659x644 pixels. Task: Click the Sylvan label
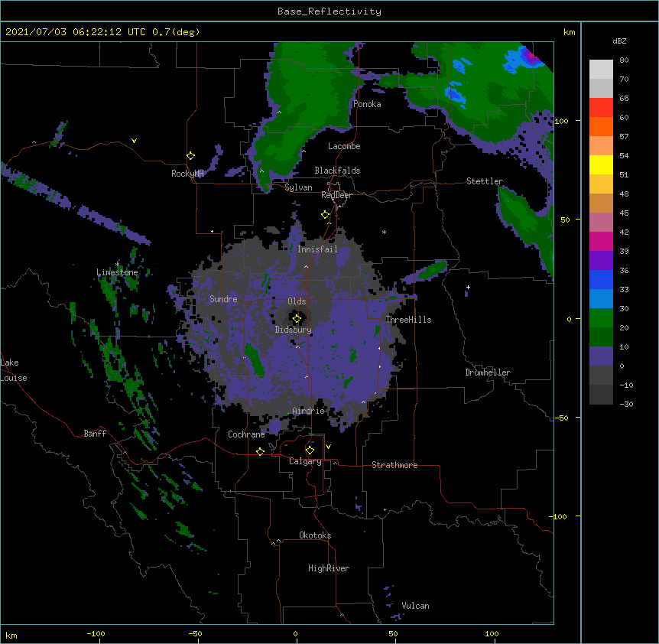coord(298,187)
